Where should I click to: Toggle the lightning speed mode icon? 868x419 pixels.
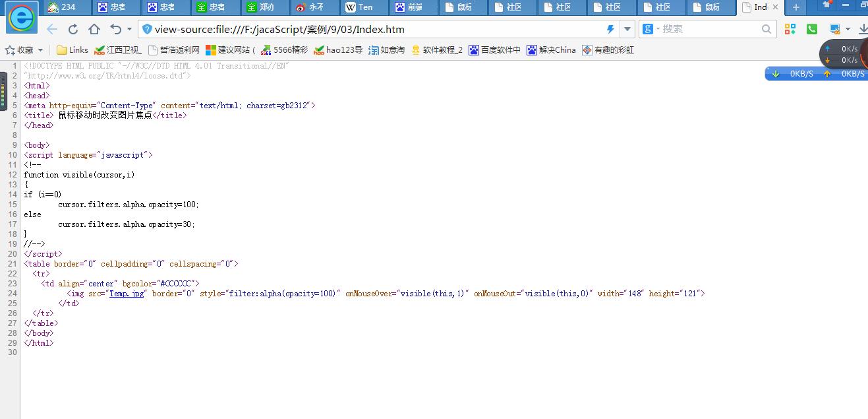click(610, 29)
